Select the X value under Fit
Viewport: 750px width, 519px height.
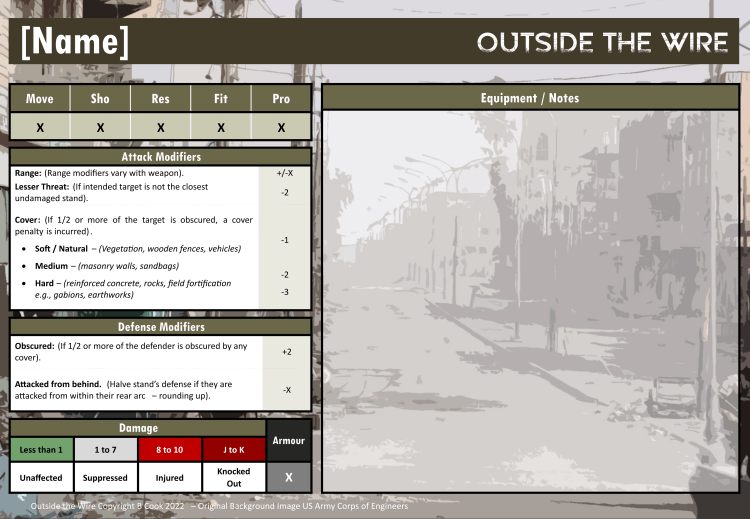221,128
